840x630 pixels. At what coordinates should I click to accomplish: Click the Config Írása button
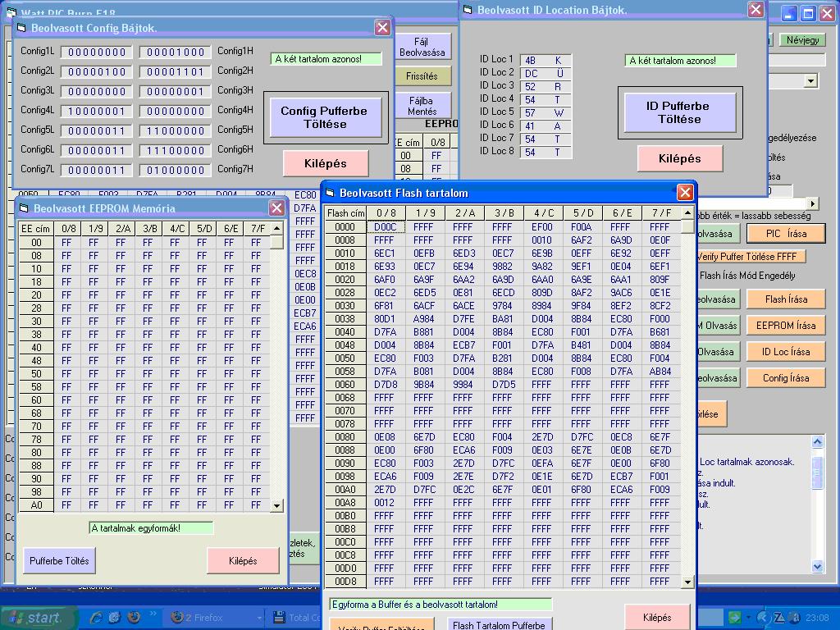tap(786, 378)
